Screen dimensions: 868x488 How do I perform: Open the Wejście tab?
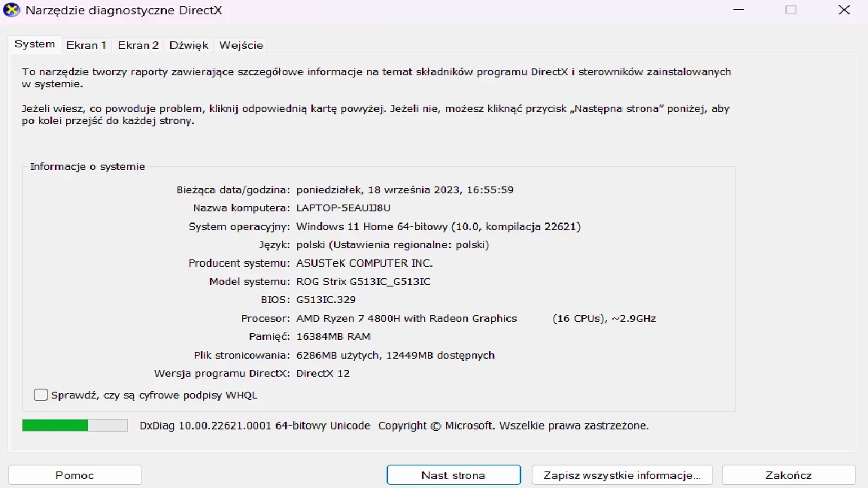[x=241, y=45]
